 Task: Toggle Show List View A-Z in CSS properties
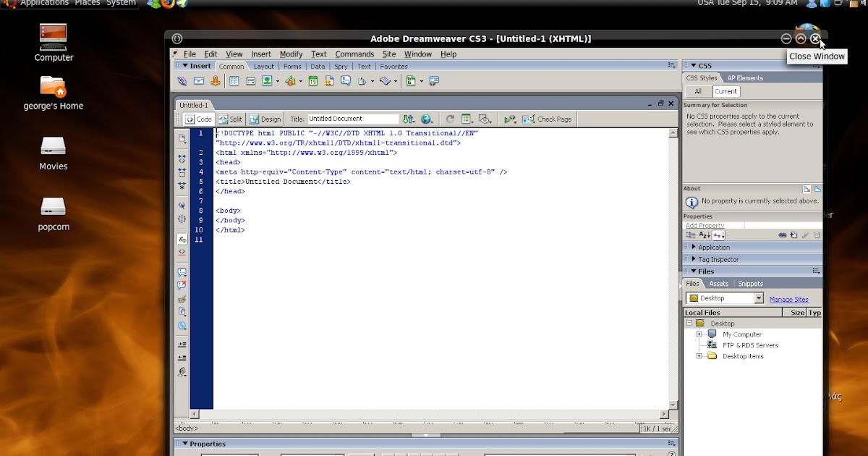tap(705, 235)
